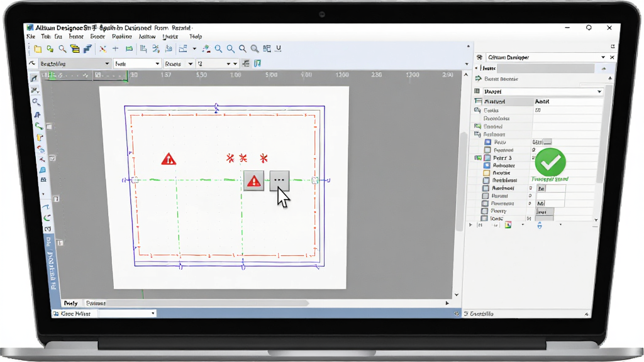Image resolution: width=644 pixels, height=362 pixels.
Task: Click the side panel vertical scrollbar thumb
Action: [x=605, y=133]
